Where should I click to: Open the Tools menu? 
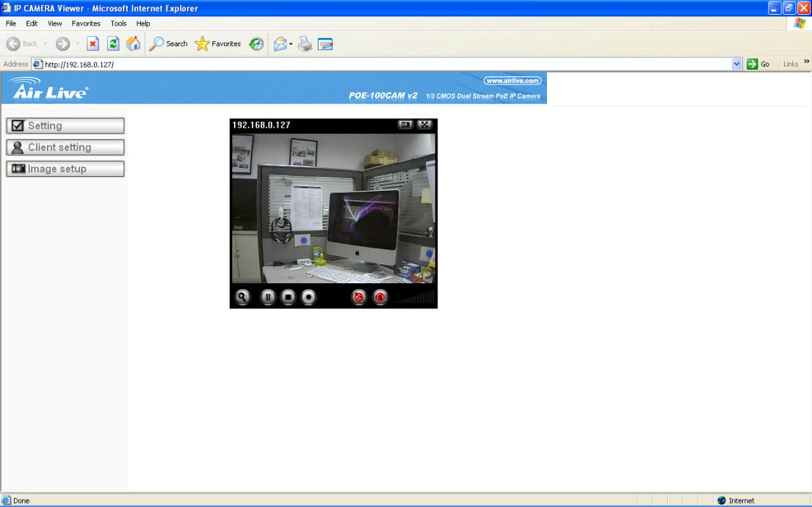point(118,23)
